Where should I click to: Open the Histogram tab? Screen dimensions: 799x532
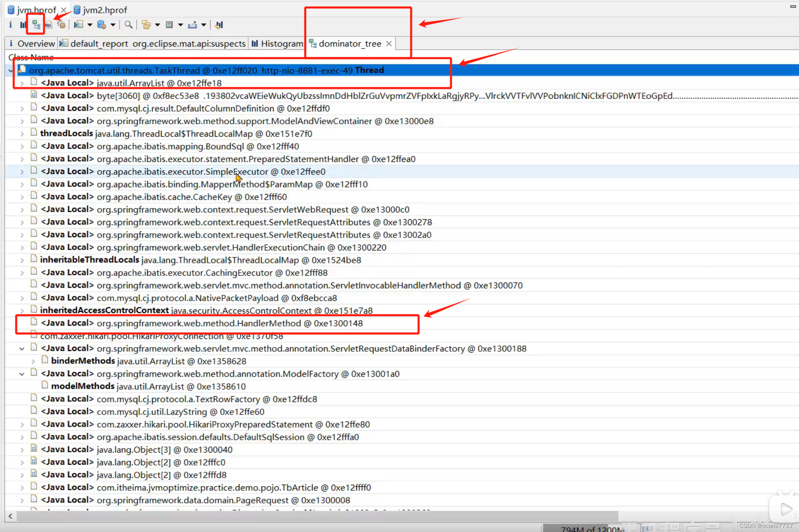277,43
